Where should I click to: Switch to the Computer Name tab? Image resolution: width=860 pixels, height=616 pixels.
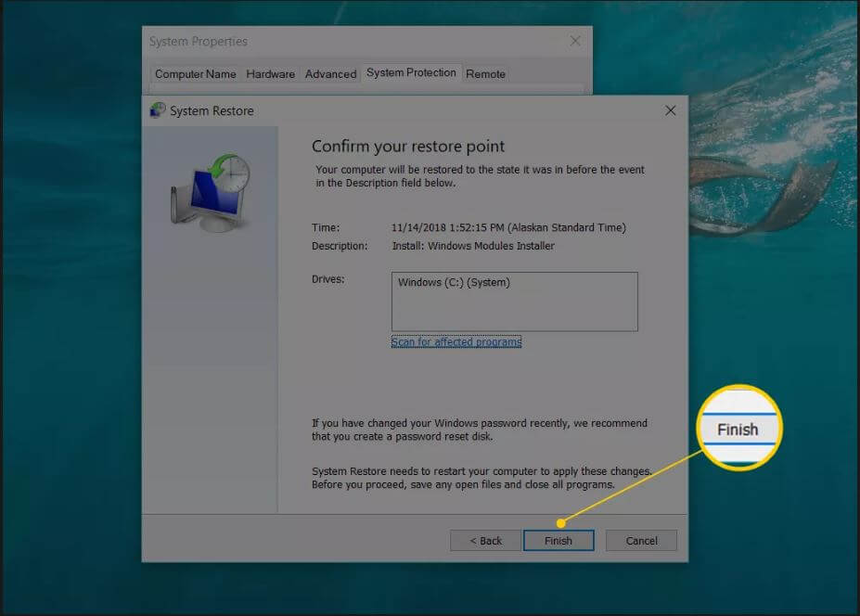196,73
